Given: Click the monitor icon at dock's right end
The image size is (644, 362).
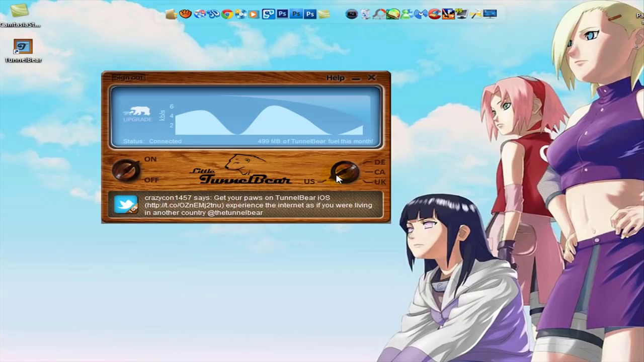Looking at the screenshot, I should [490, 14].
